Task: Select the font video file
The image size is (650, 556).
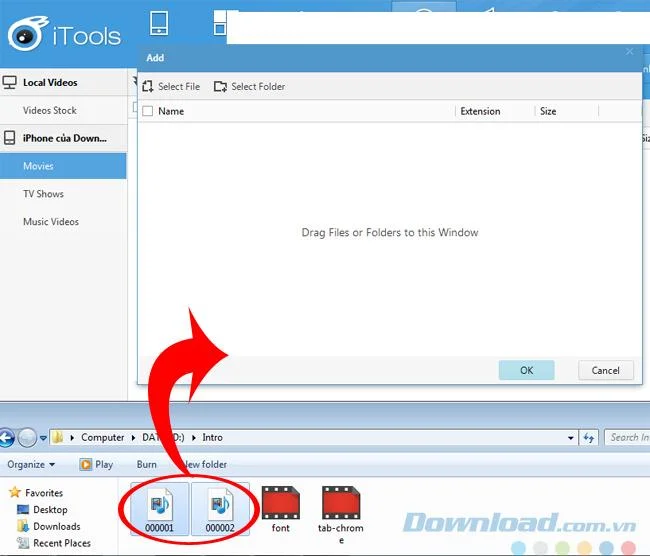Action: (x=281, y=509)
